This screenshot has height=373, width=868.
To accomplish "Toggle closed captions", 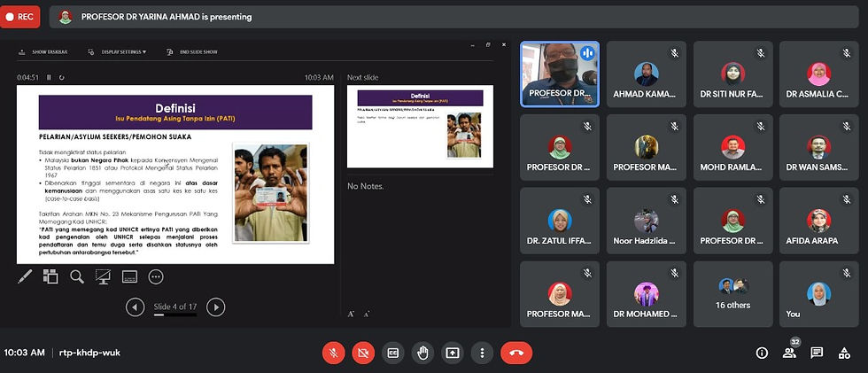I will (x=392, y=353).
